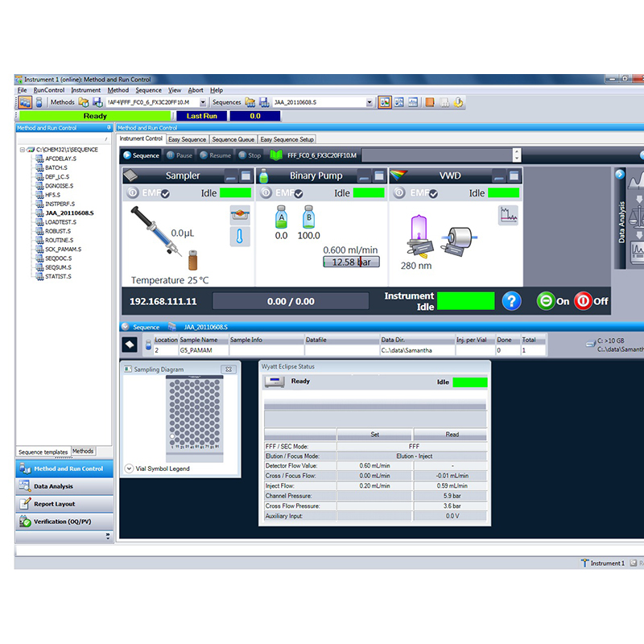This screenshot has height=644, width=644.
Task: Open the Methods file dropdown arrow
Action: point(203,103)
